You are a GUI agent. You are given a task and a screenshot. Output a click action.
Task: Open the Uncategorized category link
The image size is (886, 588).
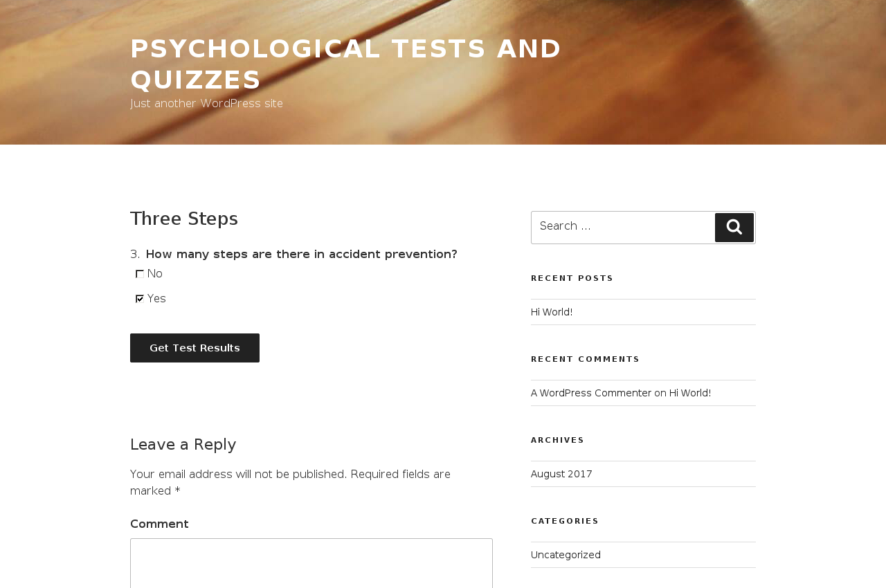566,555
